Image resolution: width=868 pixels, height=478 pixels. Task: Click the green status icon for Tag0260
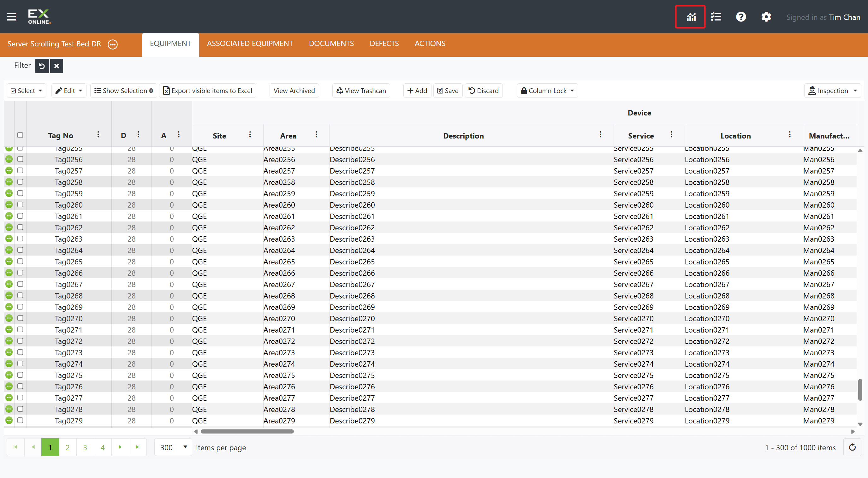[x=9, y=204]
